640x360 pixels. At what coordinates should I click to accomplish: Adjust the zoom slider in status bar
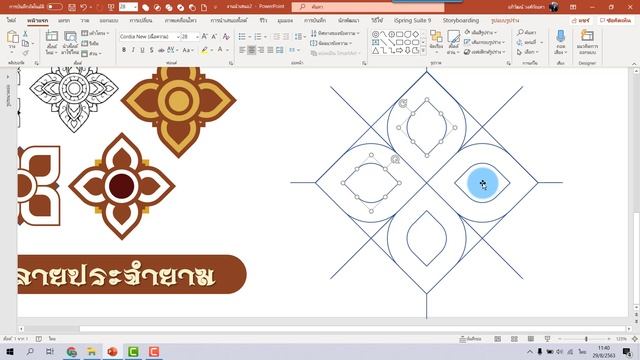pos(586,339)
